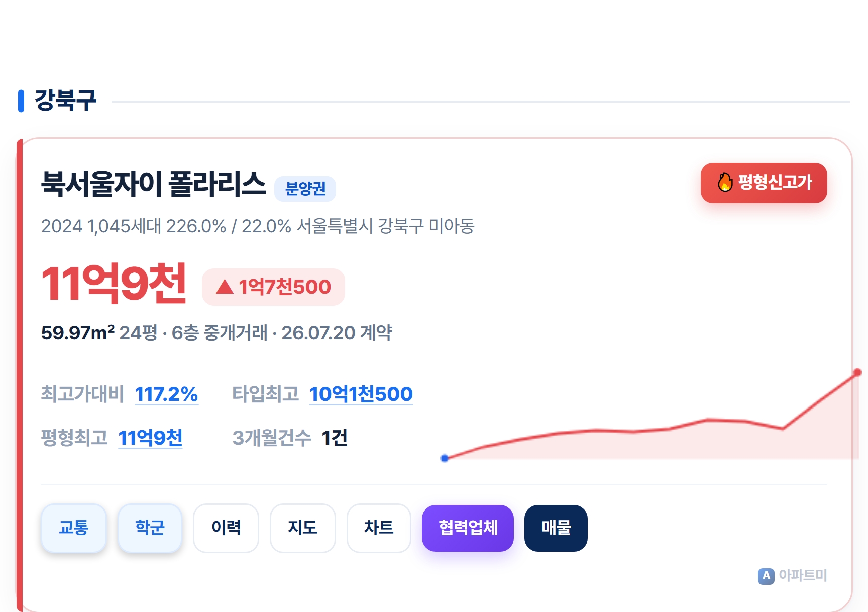
Task: Click the 평형신고가 red badge
Action: tap(764, 183)
